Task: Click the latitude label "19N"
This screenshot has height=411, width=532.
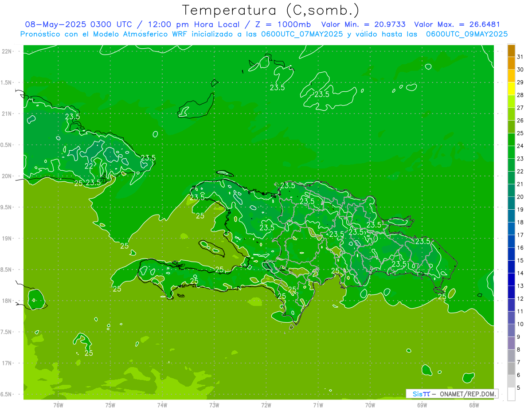Action: pos(7,239)
